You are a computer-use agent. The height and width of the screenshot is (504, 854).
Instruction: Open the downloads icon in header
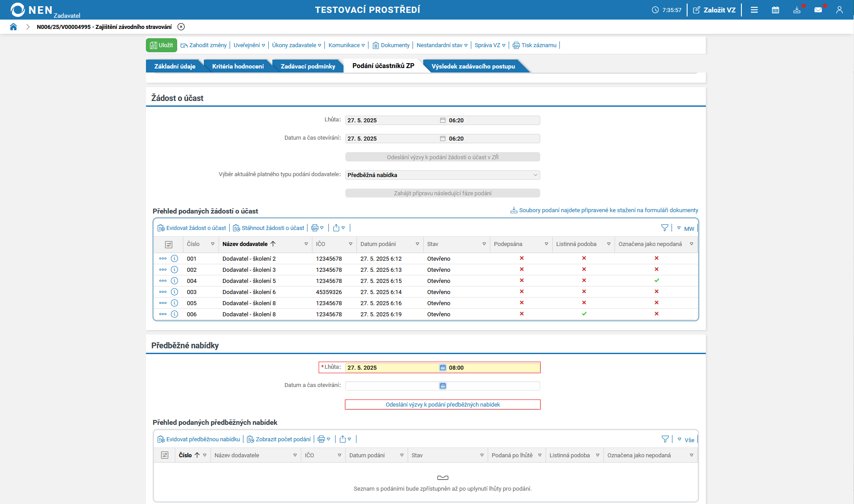pos(797,10)
